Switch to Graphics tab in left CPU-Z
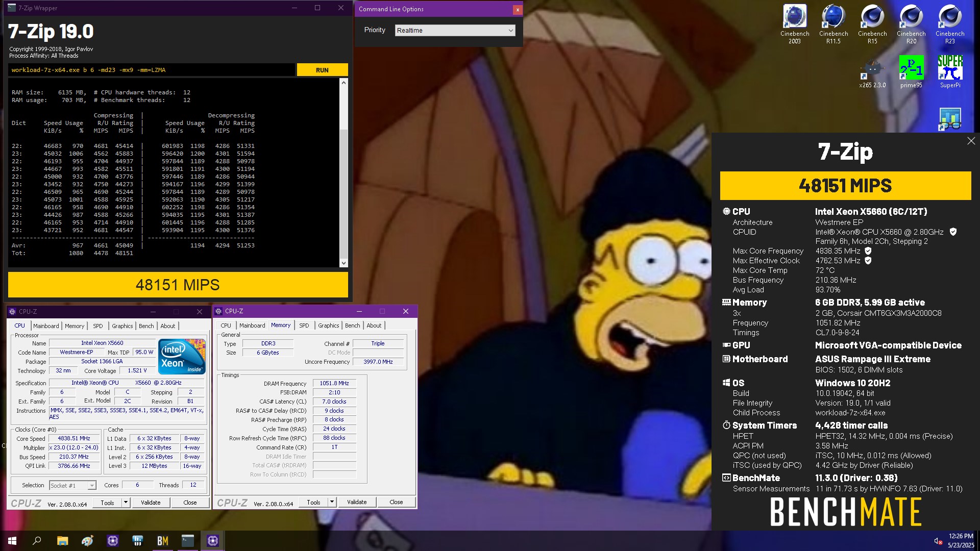The width and height of the screenshot is (980, 551). point(122,326)
